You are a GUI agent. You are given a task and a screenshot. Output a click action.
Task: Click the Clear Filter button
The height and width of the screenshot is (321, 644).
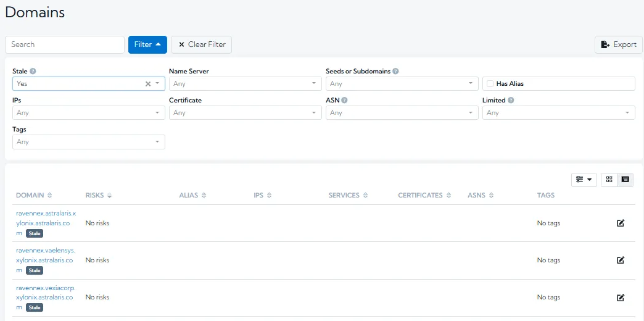(x=201, y=45)
